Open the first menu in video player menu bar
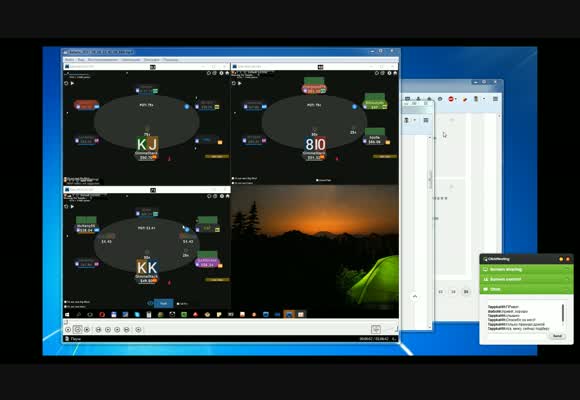 point(70,60)
